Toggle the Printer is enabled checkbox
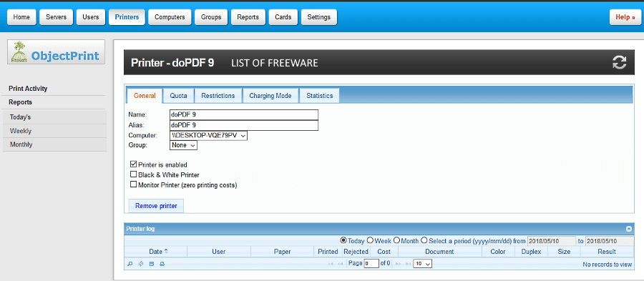This screenshot has height=281, width=644. [x=133, y=164]
